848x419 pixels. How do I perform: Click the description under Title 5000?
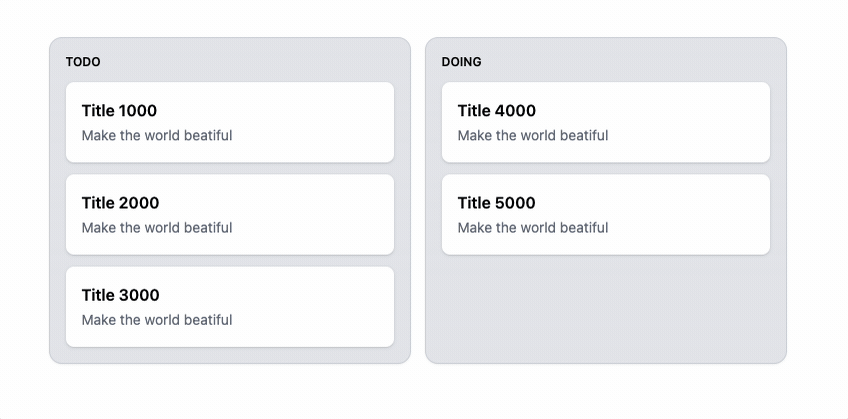pos(533,228)
